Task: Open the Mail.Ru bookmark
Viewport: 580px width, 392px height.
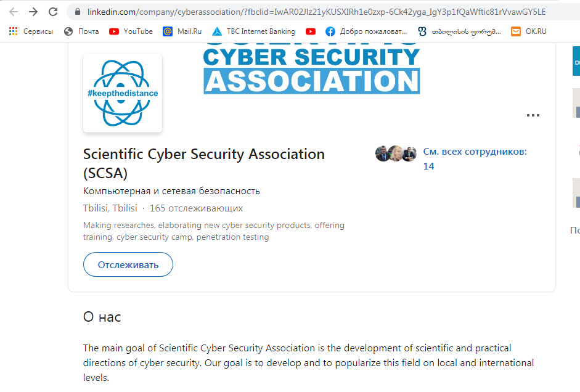Action: [x=182, y=31]
